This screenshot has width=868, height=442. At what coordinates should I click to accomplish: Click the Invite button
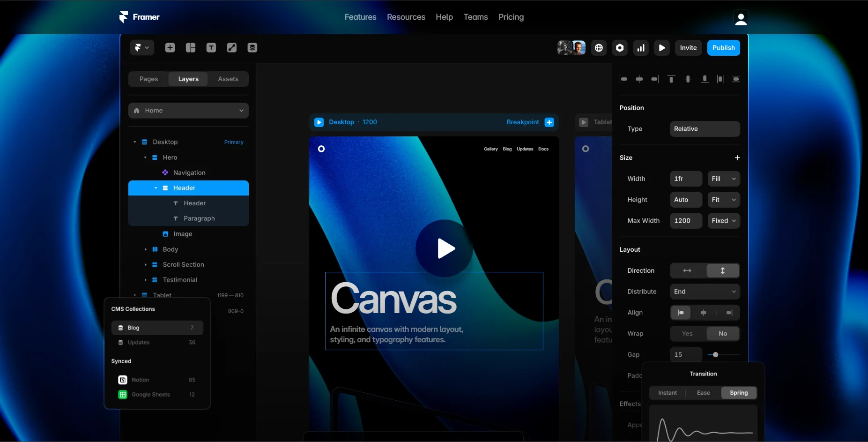(x=688, y=47)
